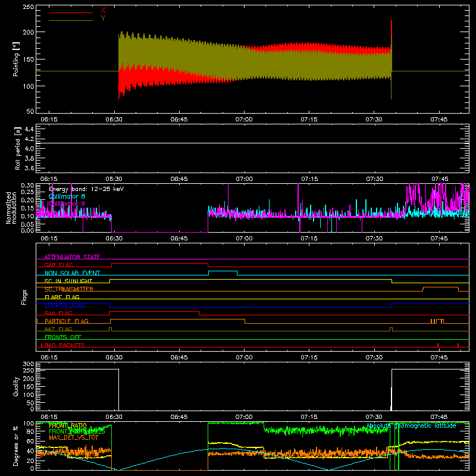476x476 pixels.
Task: Click the 250 tick label on Pointing axis
Action: point(28,7)
